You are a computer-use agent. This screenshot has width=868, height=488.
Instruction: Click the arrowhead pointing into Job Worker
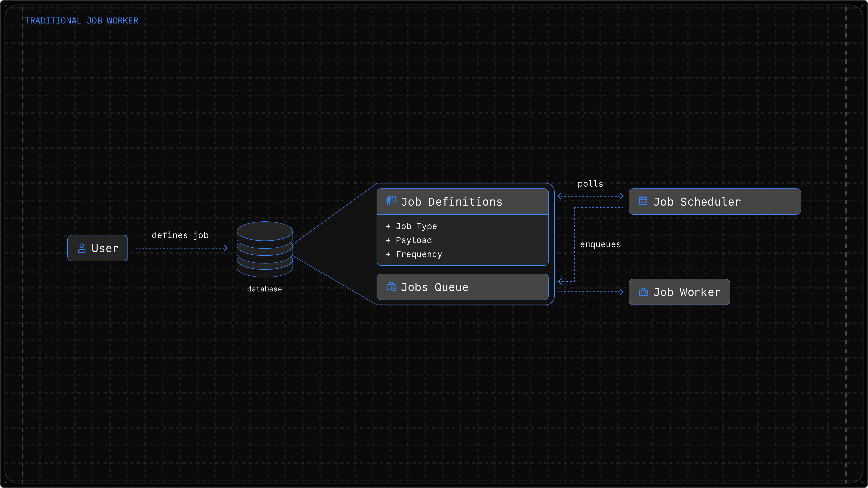(x=621, y=292)
